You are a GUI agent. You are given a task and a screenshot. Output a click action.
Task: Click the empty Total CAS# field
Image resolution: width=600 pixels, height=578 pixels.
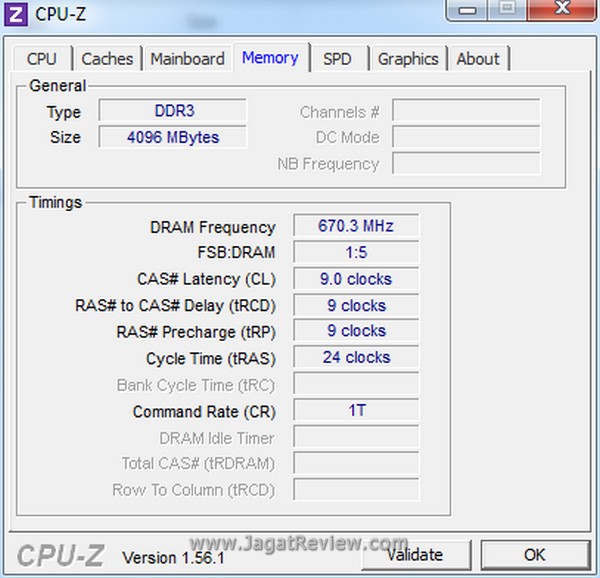pyautogui.click(x=356, y=463)
